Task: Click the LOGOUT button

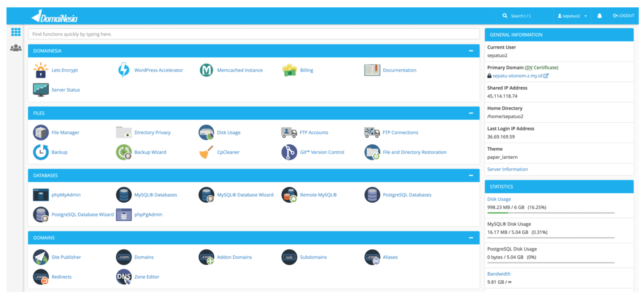Action: point(624,16)
